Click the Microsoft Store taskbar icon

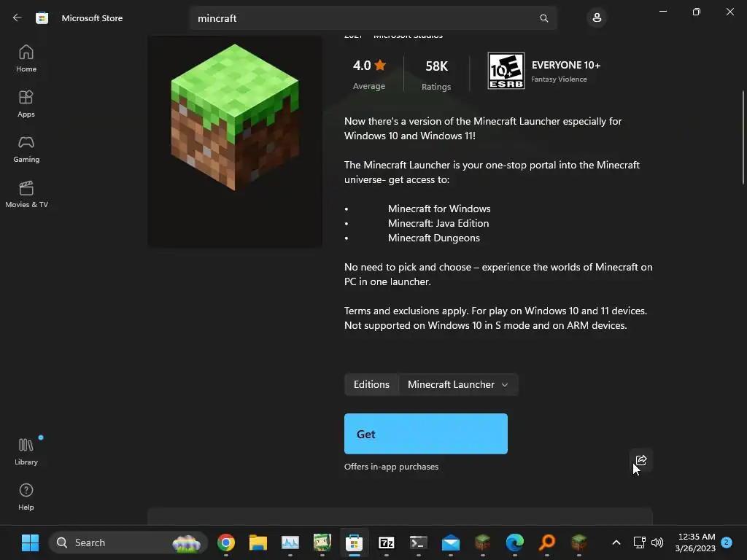(x=354, y=542)
